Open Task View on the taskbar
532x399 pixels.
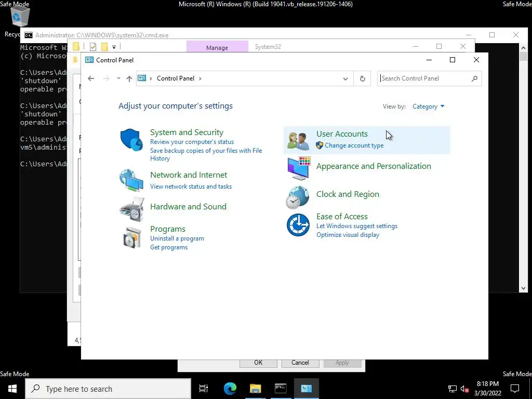point(203,389)
